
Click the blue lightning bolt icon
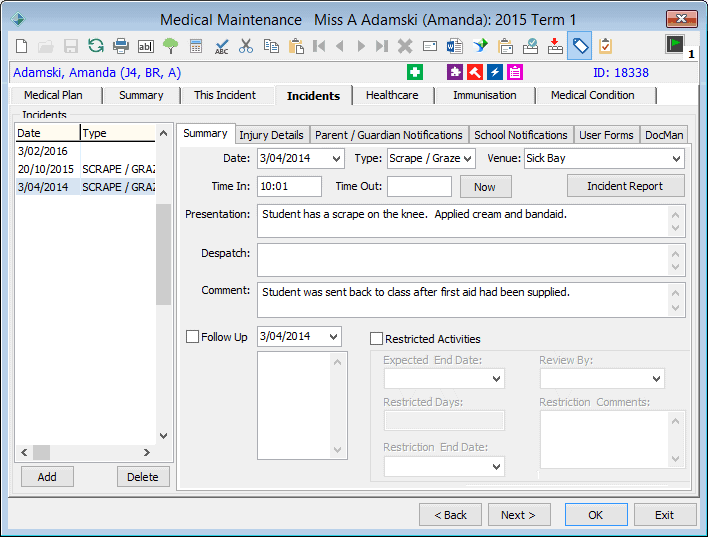[495, 72]
